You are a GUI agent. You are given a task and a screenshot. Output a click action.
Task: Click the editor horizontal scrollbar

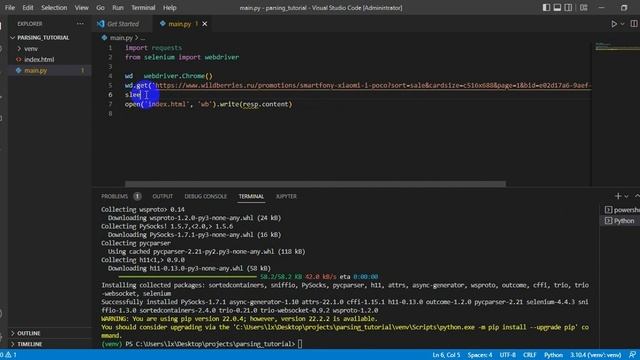coord(315,184)
